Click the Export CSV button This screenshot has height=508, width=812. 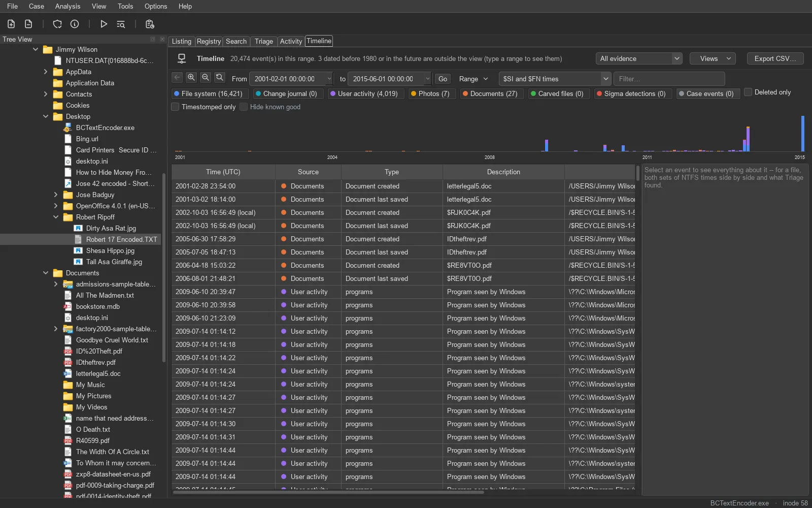point(775,58)
